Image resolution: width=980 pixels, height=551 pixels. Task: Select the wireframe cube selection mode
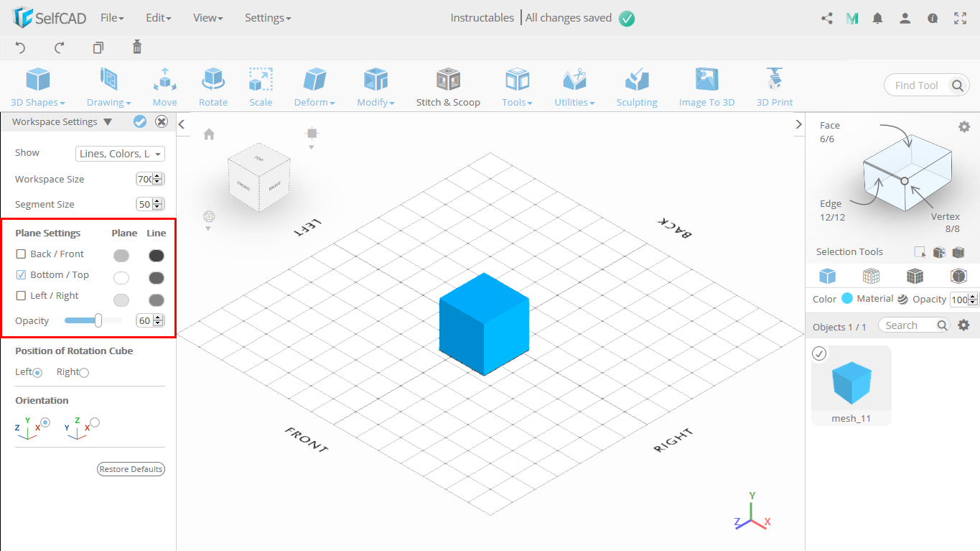pyautogui.click(x=871, y=276)
